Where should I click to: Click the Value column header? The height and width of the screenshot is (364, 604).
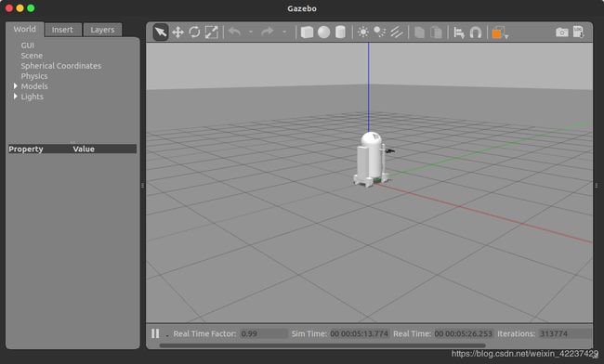pyautogui.click(x=84, y=149)
